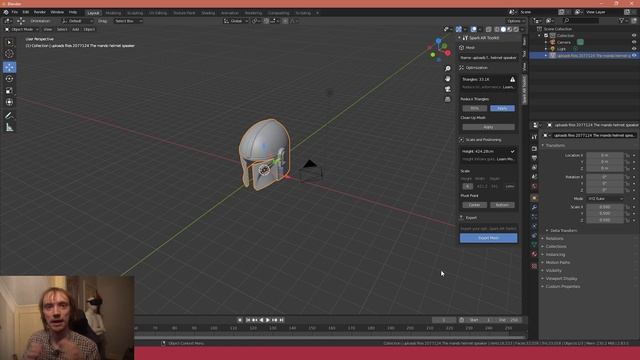This screenshot has width=640, height=360.
Task: Switch to wireframe viewport shading
Action: [x=497, y=29]
